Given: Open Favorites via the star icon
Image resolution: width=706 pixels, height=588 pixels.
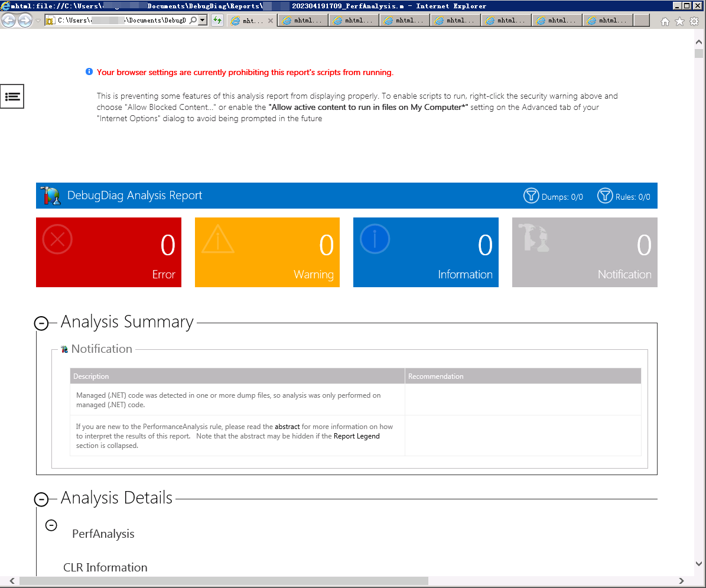Looking at the screenshot, I should pos(679,22).
